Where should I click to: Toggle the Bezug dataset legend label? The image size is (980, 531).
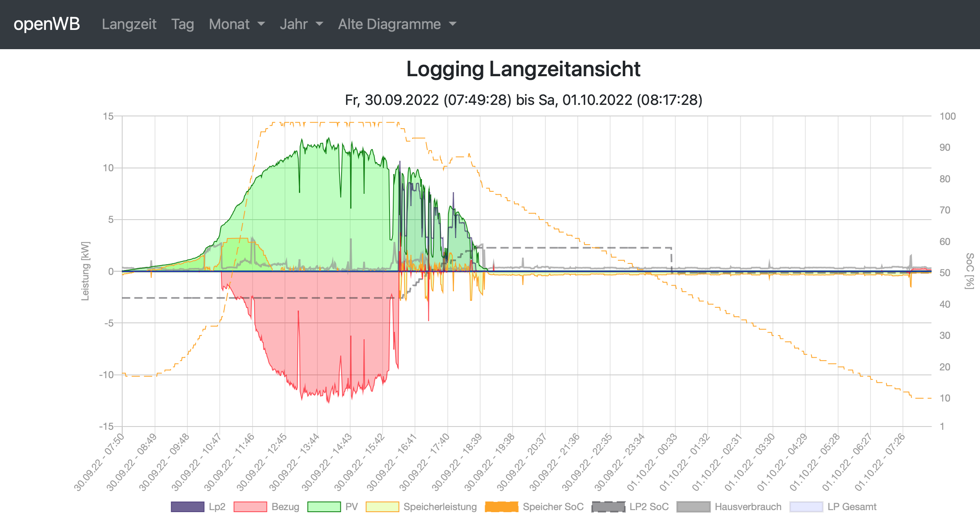[285, 507]
